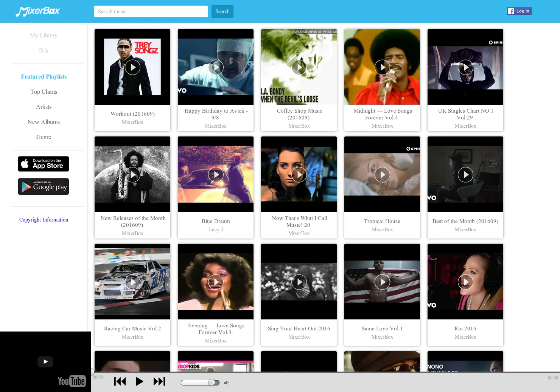The width and height of the screenshot is (560, 392).
Task: Open the Artists page
Action: tap(44, 107)
